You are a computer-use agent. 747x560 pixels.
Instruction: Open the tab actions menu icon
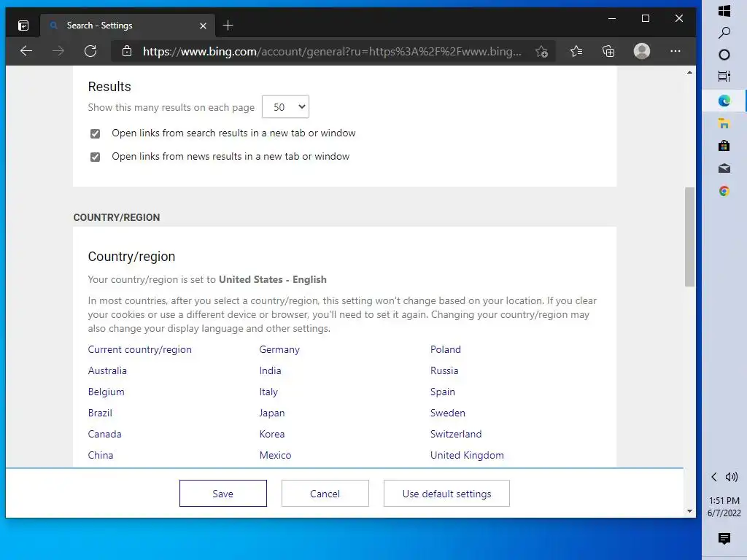[23, 26]
